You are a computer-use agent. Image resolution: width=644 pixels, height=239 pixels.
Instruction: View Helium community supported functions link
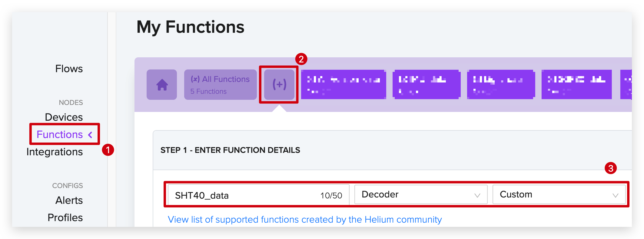tap(305, 219)
